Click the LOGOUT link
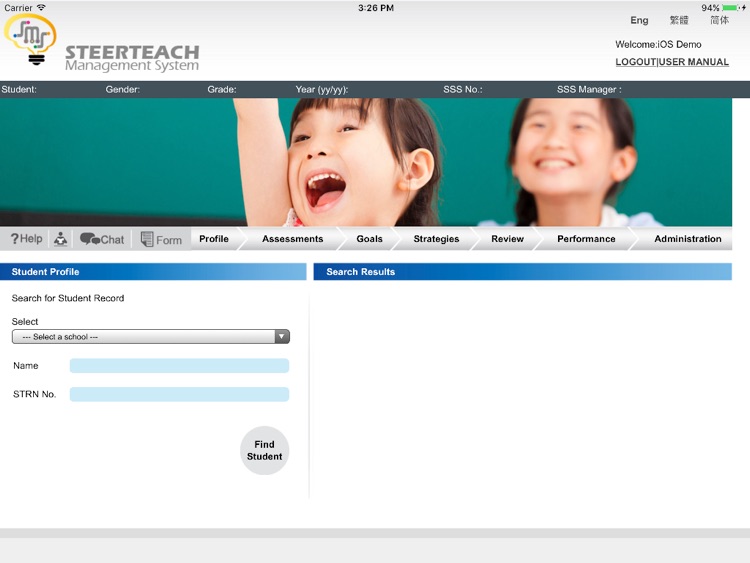750x563 pixels. tap(635, 62)
